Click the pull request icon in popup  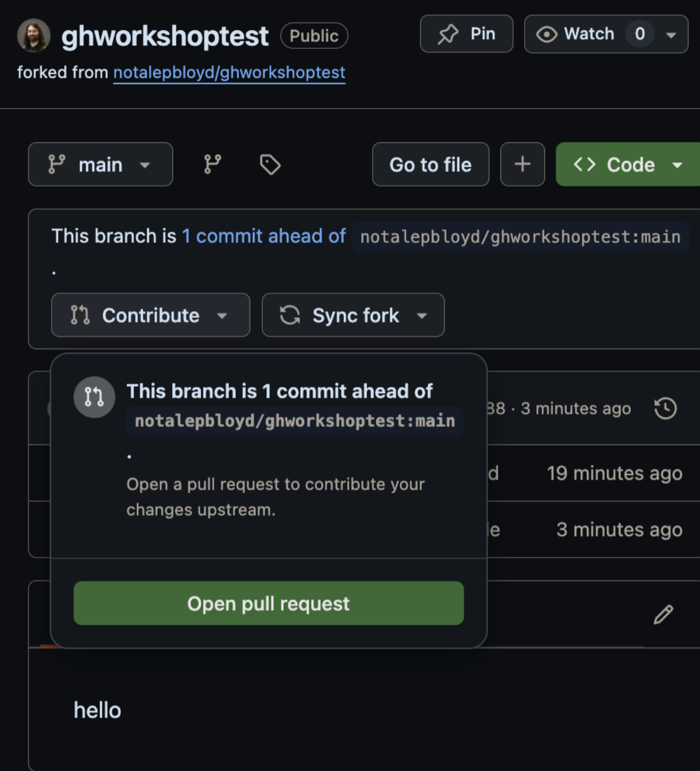(x=94, y=397)
